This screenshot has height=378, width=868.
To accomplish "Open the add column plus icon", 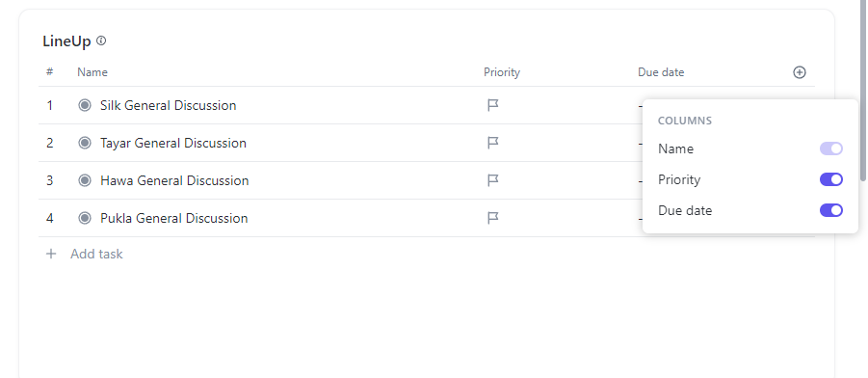I will [800, 72].
